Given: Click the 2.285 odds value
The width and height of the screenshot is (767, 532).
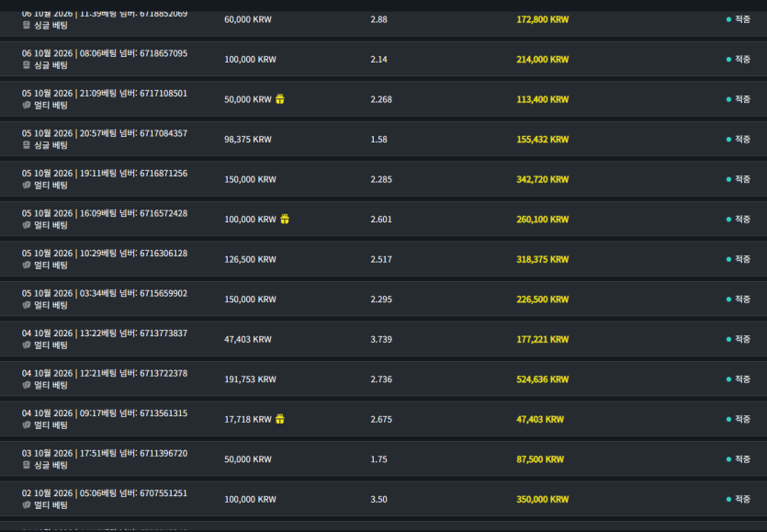Looking at the screenshot, I should pos(381,179).
